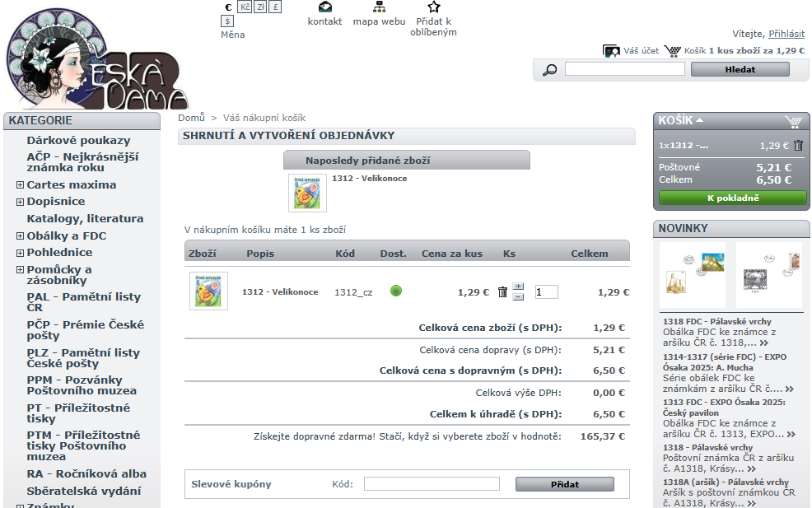Open the mapa webu sitemap icon
The image size is (812, 508).
coord(379,7)
